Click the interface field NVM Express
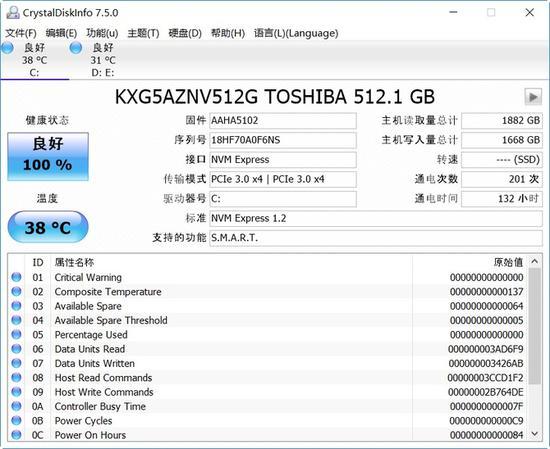 tap(283, 160)
